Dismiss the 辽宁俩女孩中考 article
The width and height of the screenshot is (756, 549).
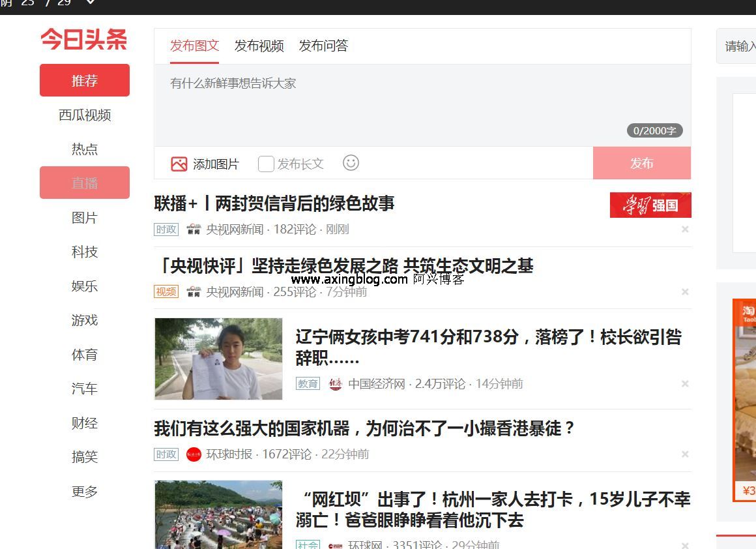coord(685,383)
